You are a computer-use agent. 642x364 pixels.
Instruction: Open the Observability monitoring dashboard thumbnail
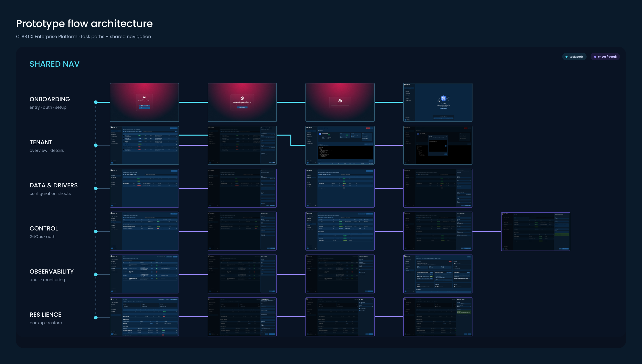pyautogui.click(x=438, y=274)
